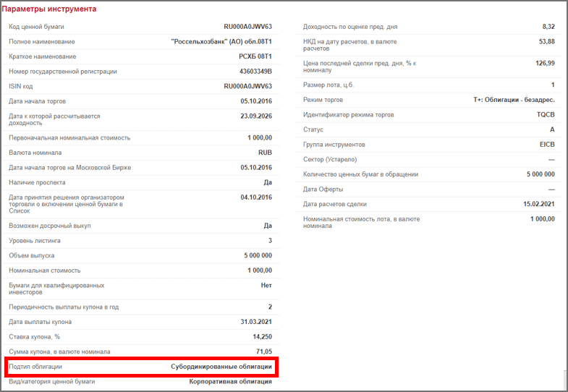Click value 05.10.2016 in 'Дата начала торгов' row
Image resolution: width=568 pixels, height=392 pixels.
(x=256, y=101)
